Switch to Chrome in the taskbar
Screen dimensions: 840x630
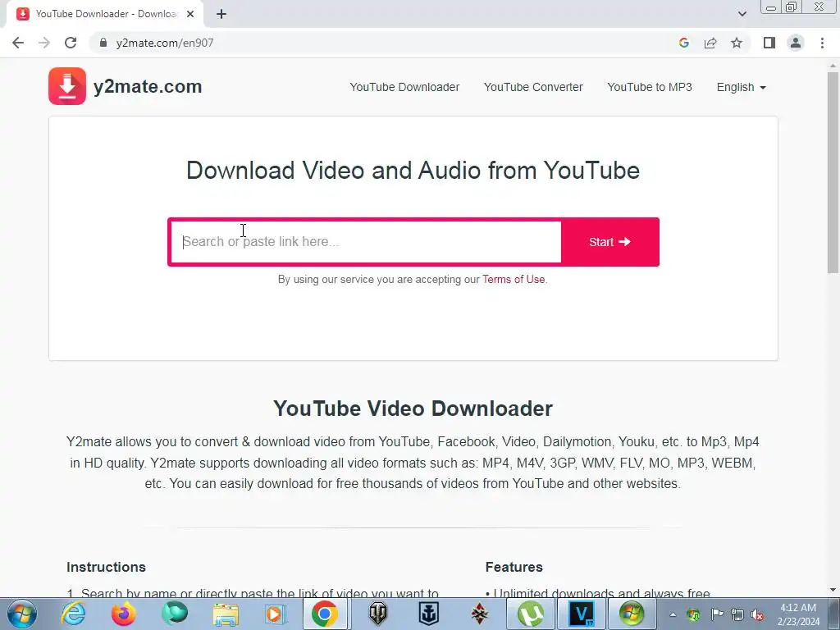[x=325, y=614]
